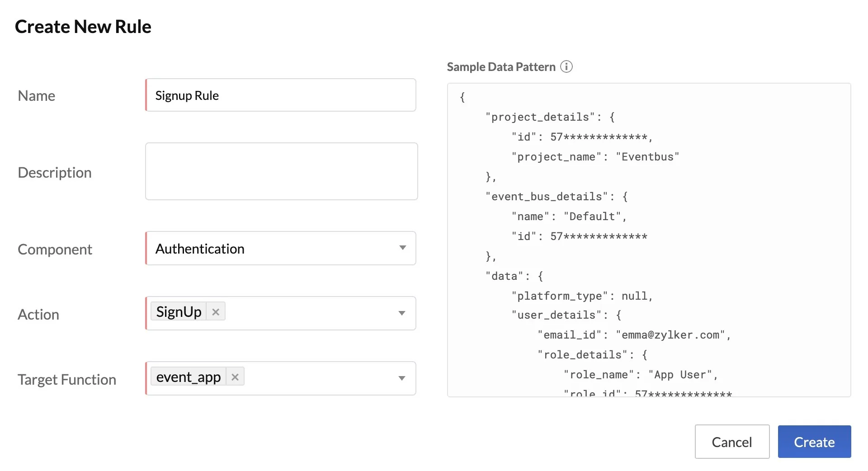Remove the event_app tag from Target Function
868x471 pixels.
235,377
